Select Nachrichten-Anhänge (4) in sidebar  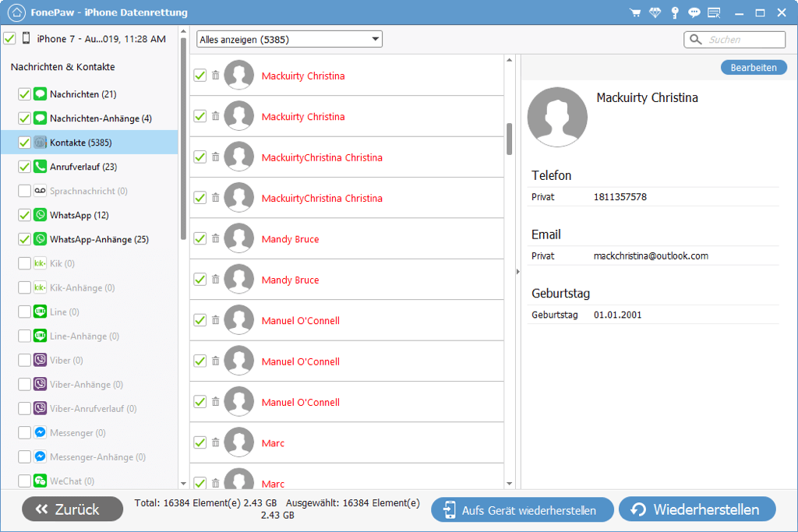pos(100,118)
